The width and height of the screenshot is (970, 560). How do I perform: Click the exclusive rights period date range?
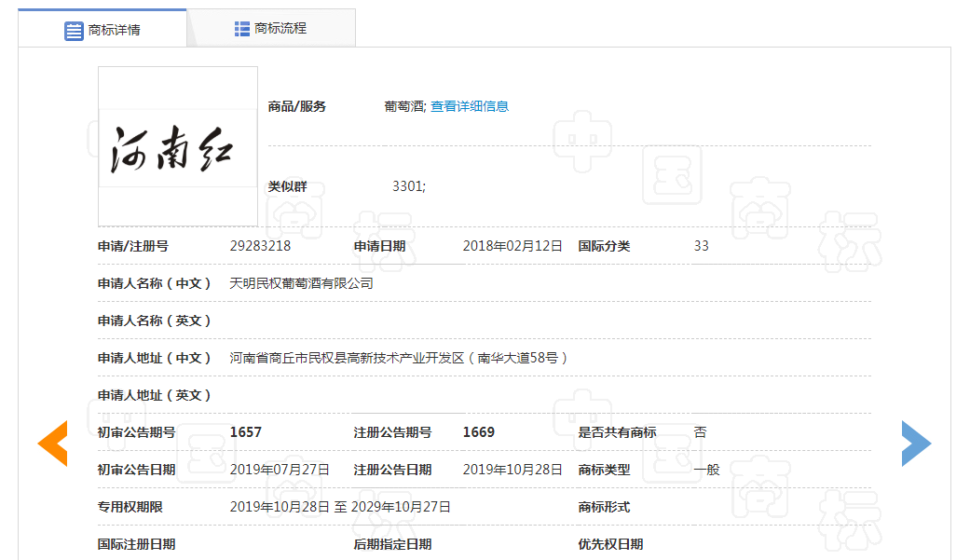[340, 507]
